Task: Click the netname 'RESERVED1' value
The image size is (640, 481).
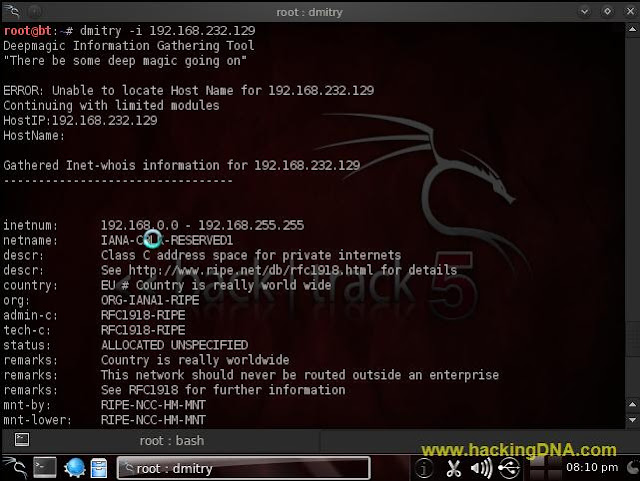Action: point(202,240)
